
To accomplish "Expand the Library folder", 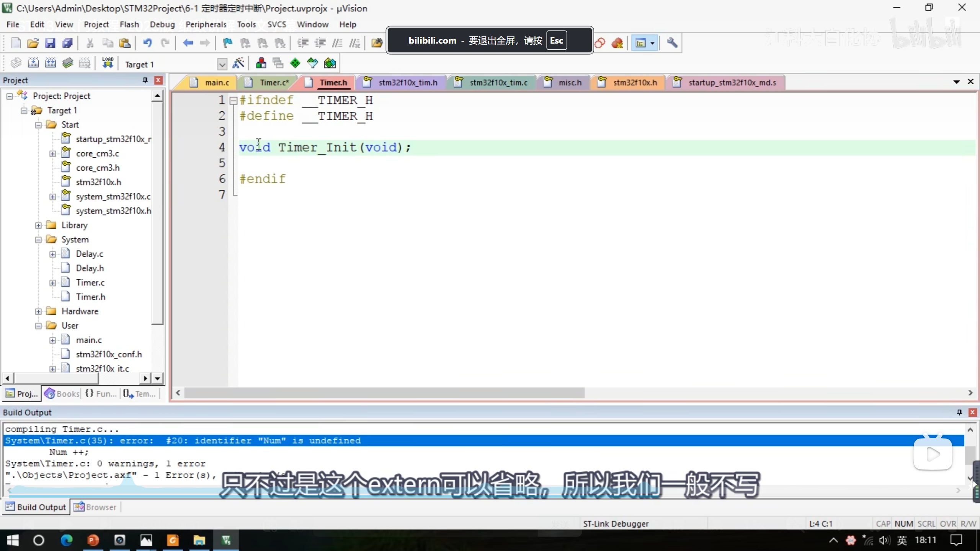I will 38,225.
